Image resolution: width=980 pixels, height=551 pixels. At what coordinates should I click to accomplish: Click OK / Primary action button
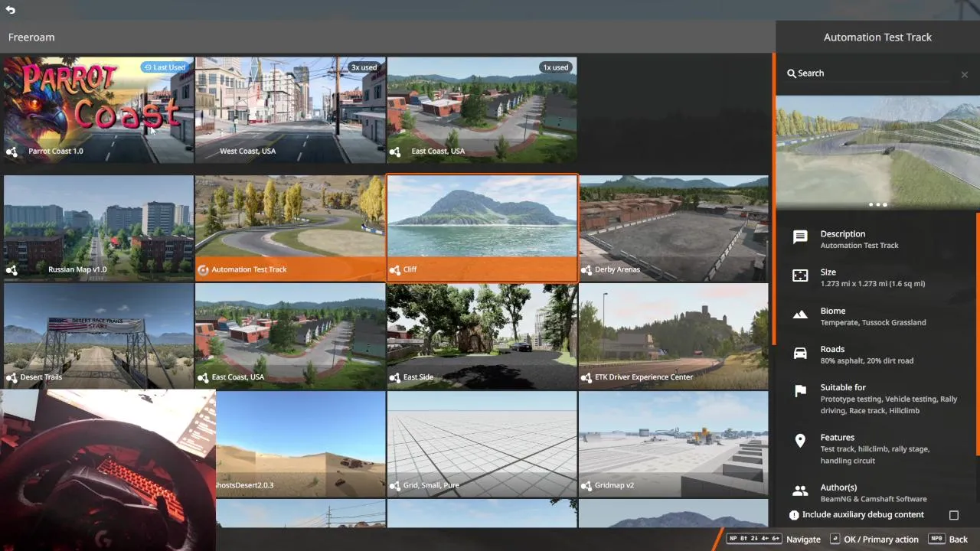coord(874,539)
